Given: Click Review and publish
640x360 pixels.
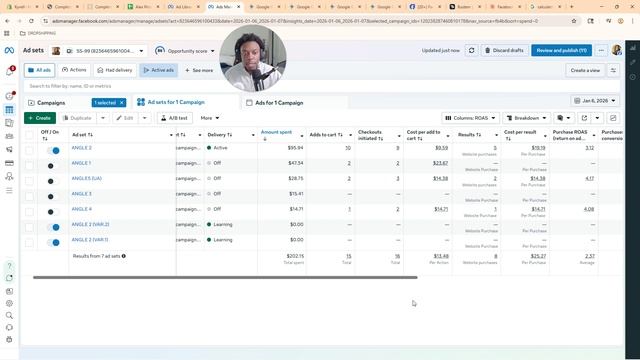Looking at the screenshot, I should [561, 50].
